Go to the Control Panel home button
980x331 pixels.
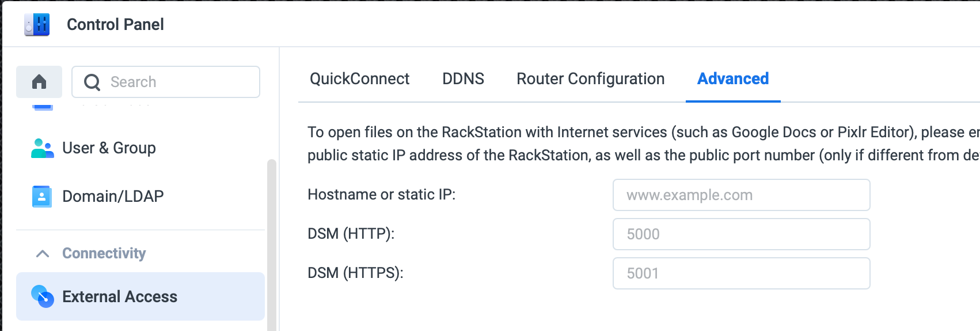(39, 82)
